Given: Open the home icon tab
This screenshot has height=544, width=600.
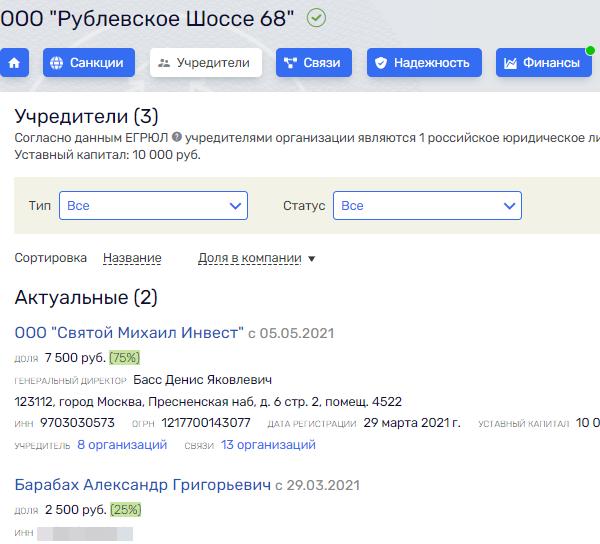Looking at the screenshot, I should click(x=14, y=63).
